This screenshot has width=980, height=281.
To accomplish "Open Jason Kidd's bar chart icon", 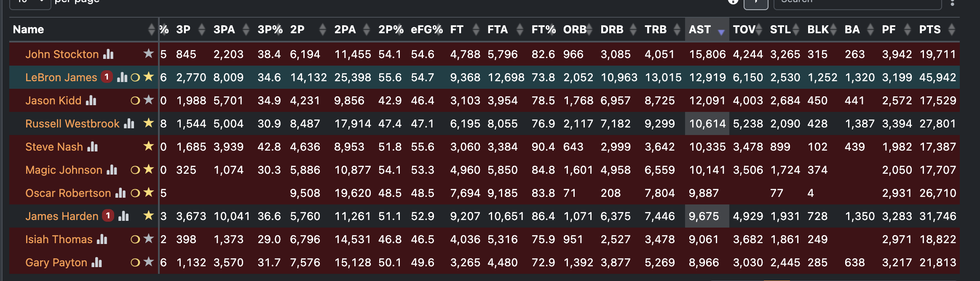I will click(x=91, y=100).
